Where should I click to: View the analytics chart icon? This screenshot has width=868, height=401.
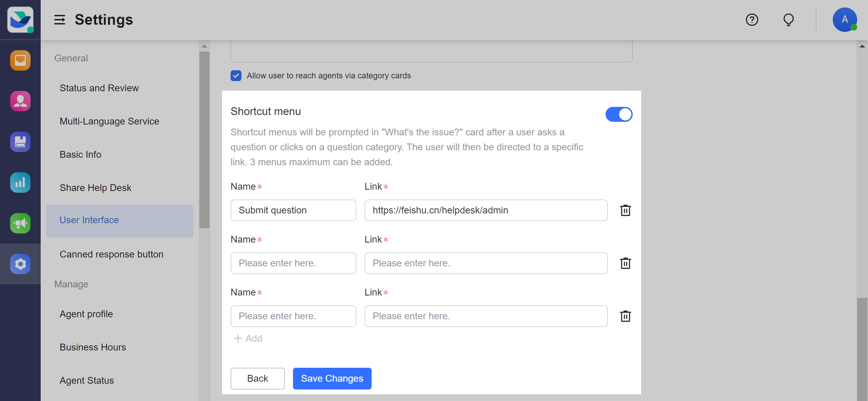[20, 183]
